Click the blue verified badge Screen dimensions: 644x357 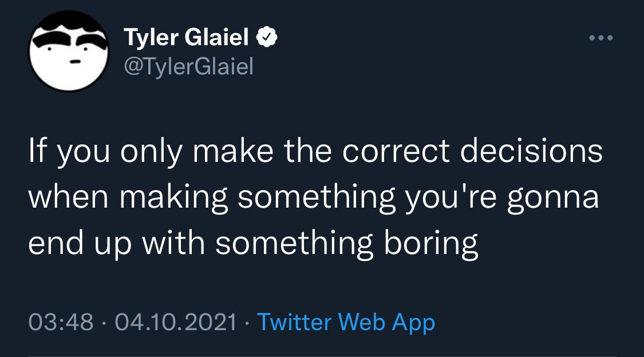tap(267, 39)
